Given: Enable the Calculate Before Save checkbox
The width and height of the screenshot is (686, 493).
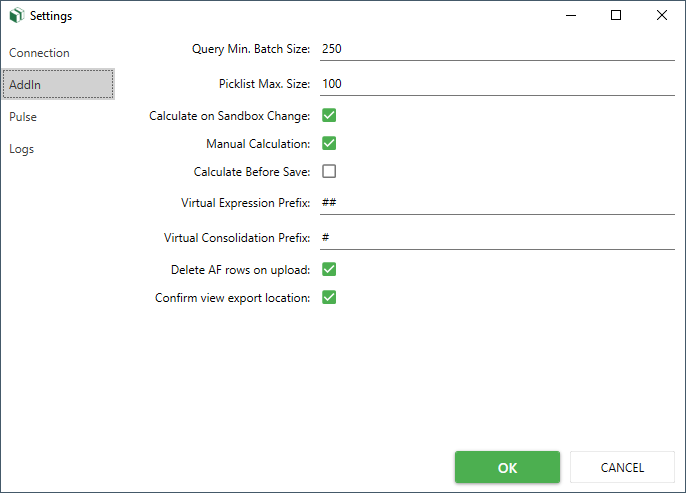Looking at the screenshot, I should coord(329,171).
